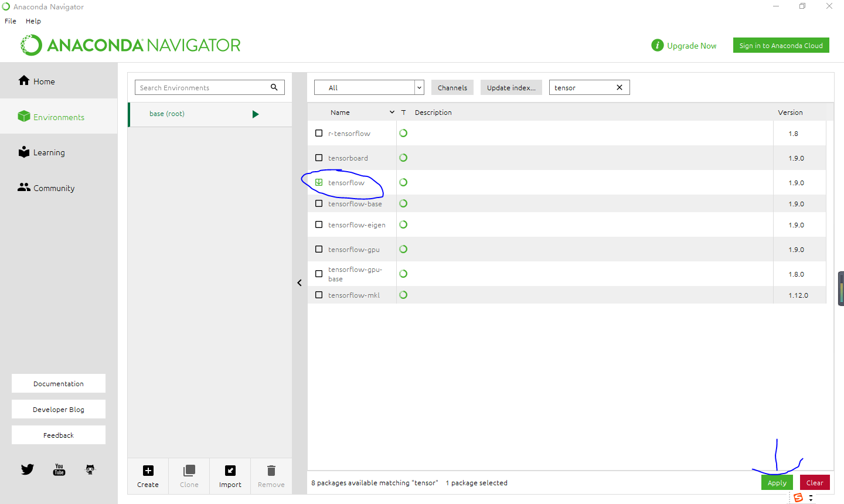Open the Developer Blog link
844x504 pixels.
59,409
